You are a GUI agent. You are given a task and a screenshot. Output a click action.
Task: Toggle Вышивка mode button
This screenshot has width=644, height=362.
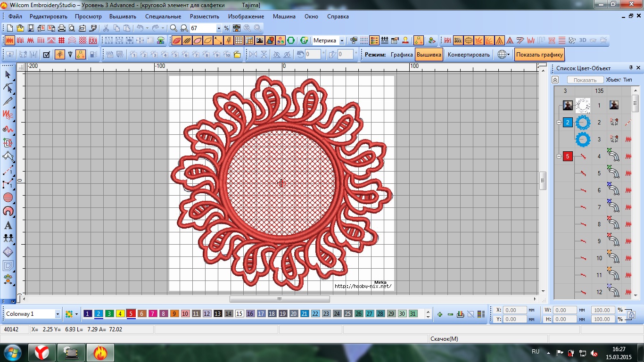(x=429, y=55)
